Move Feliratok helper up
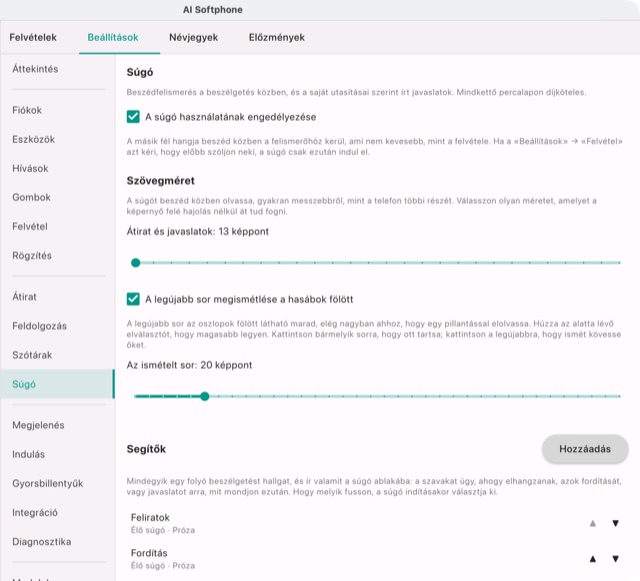 (x=593, y=523)
